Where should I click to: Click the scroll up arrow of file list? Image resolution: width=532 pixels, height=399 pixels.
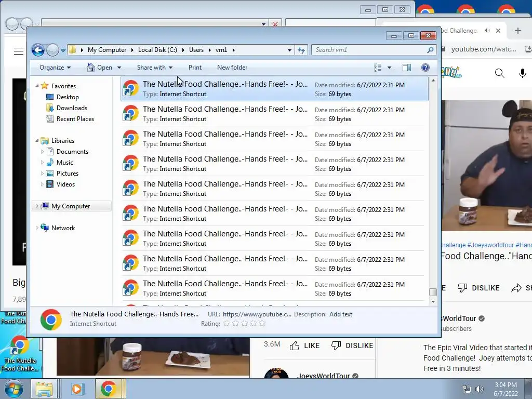tap(433, 81)
